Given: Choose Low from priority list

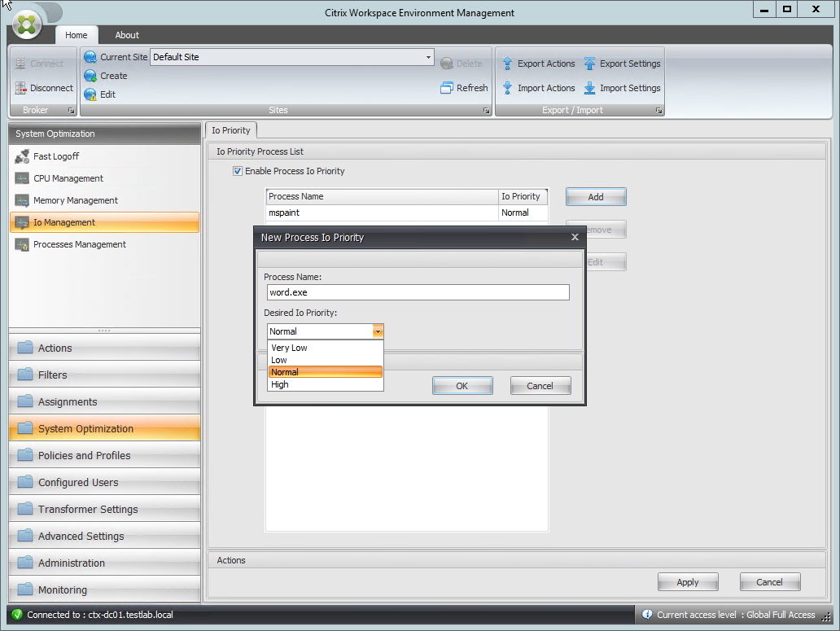Looking at the screenshot, I should [326, 360].
